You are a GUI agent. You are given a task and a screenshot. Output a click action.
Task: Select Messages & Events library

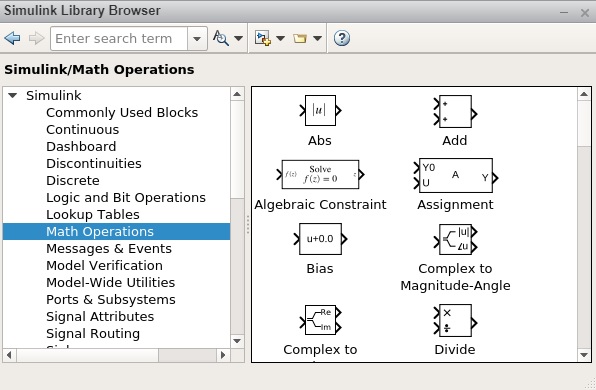tap(109, 249)
